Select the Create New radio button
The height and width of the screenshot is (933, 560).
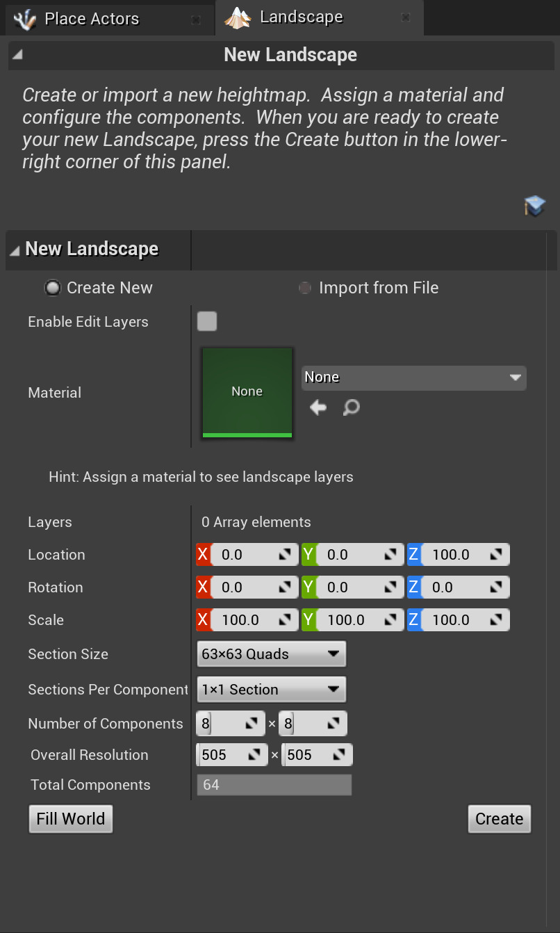(x=53, y=287)
